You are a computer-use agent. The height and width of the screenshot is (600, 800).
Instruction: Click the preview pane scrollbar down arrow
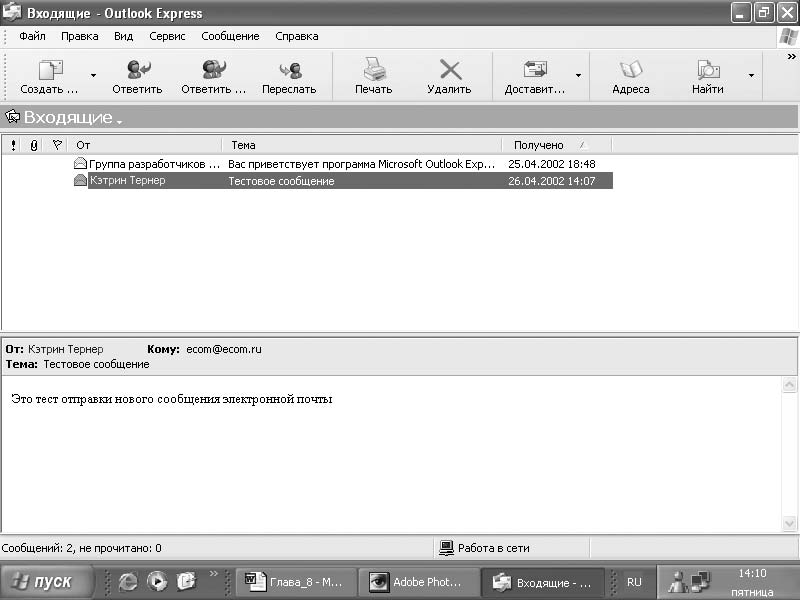click(x=790, y=524)
